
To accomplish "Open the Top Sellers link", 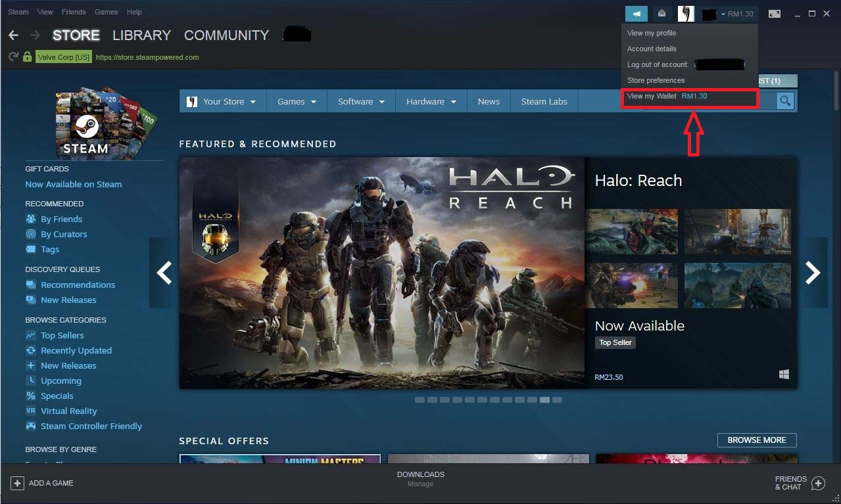I will click(x=62, y=335).
